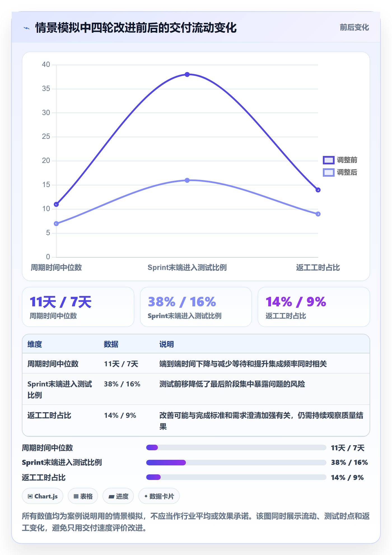The width and height of the screenshot is (392, 555).
Task: Click the 进度 chip
Action: [118, 496]
